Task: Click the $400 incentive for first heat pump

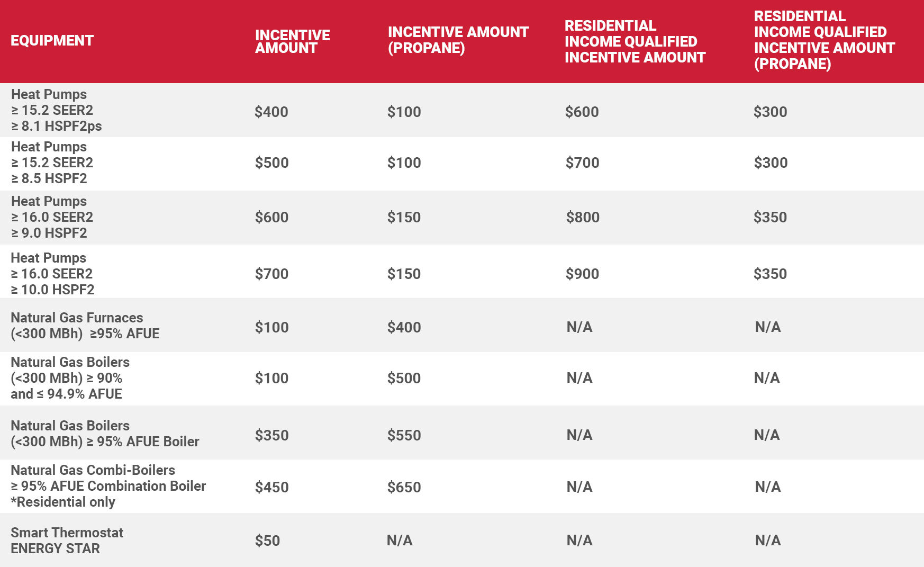Action: [x=271, y=112]
